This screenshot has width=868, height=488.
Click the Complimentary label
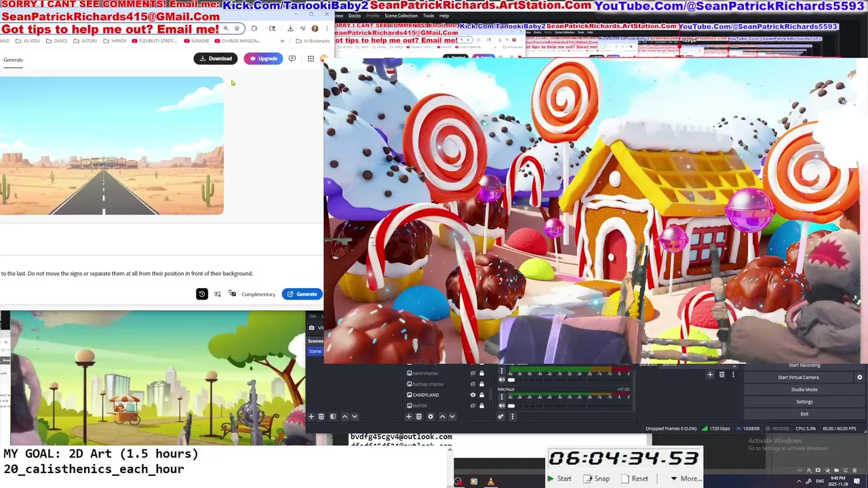(x=258, y=294)
